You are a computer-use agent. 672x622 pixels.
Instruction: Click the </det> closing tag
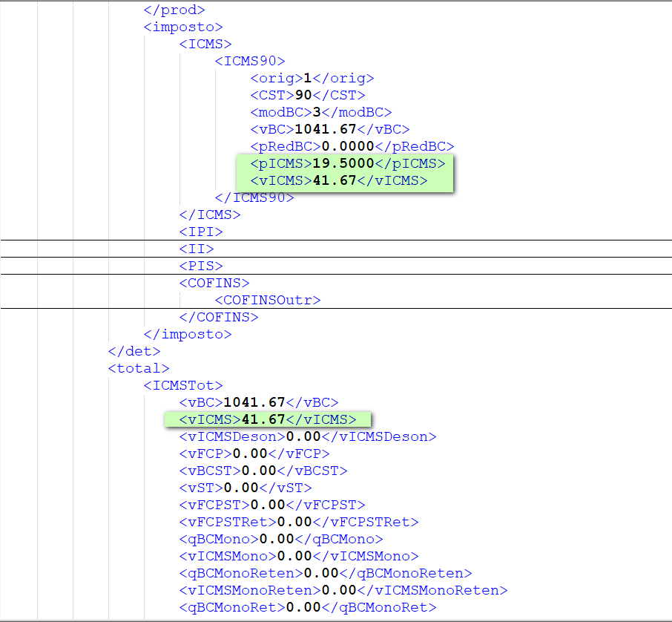pos(134,351)
